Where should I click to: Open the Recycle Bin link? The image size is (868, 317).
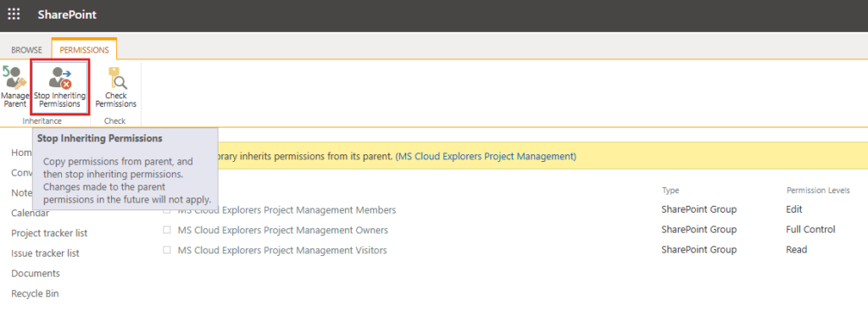pos(35,294)
